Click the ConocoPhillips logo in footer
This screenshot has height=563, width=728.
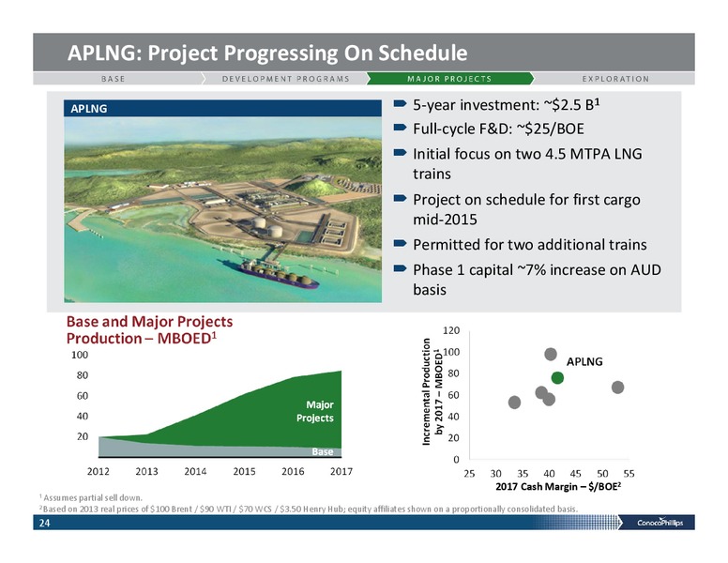660,523
